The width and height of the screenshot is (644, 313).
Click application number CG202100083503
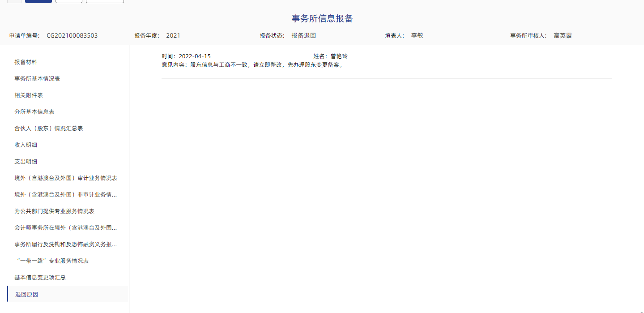[72, 36]
